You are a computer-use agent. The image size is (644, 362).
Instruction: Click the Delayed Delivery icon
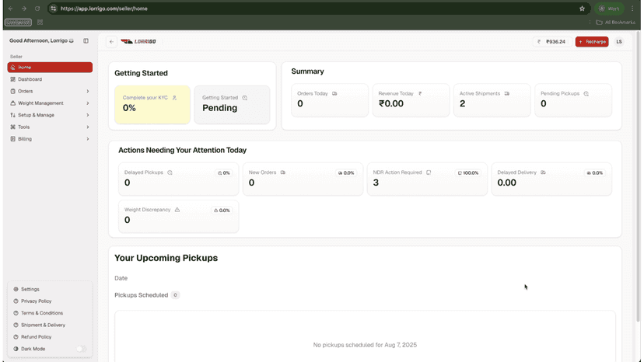[x=543, y=172]
